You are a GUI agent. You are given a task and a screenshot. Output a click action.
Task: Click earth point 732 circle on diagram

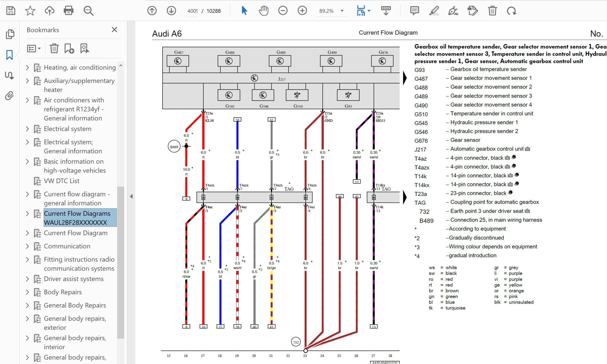pyautogui.click(x=296, y=342)
